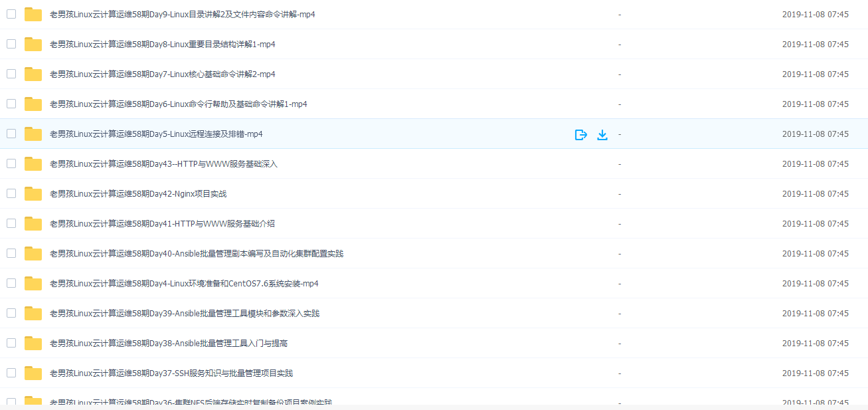868x410 pixels.
Task: Check the box for Day37-SSH服务知识
Action: 11,373
